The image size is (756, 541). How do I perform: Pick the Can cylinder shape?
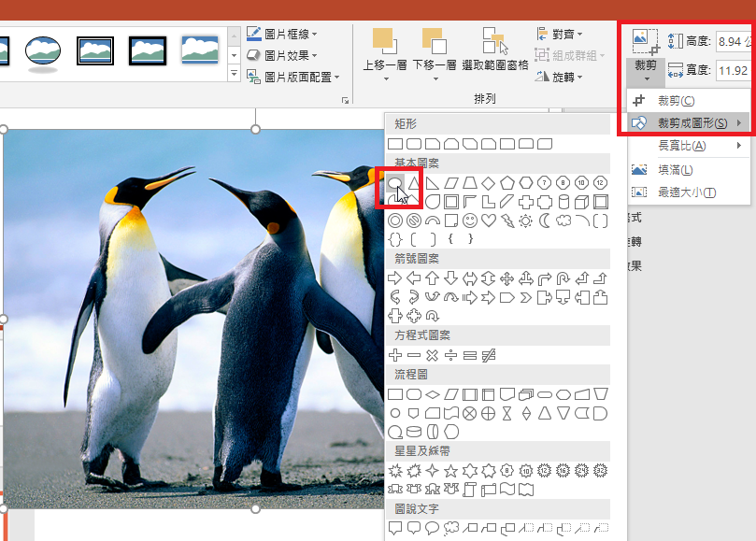click(563, 202)
